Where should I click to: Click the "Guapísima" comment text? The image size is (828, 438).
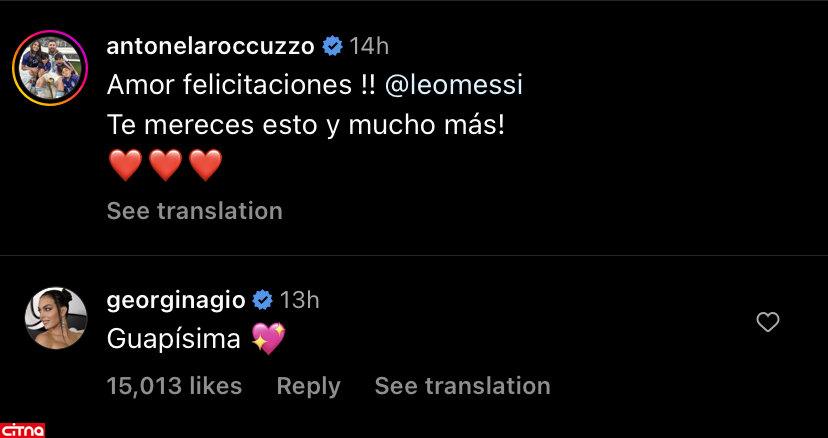(173, 340)
